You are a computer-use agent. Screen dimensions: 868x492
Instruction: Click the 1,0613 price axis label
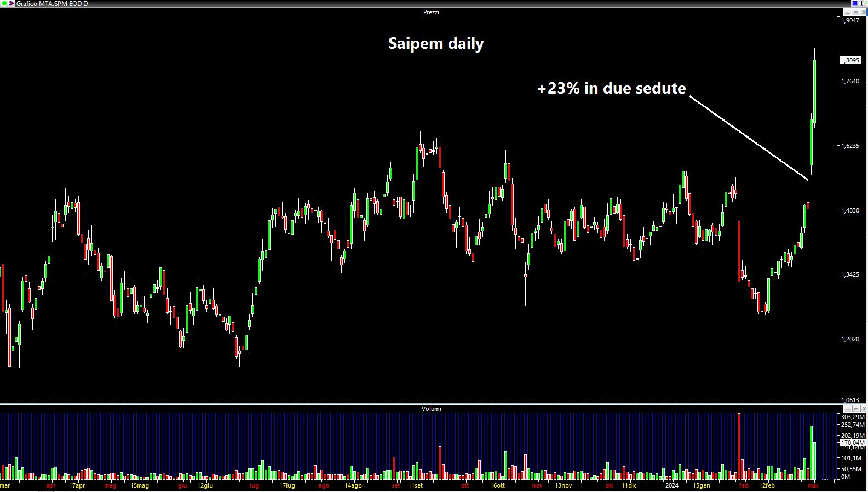click(850, 401)
